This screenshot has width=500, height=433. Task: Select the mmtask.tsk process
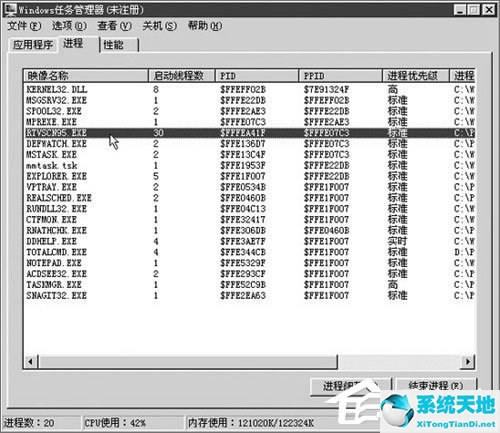coord(249,165)
